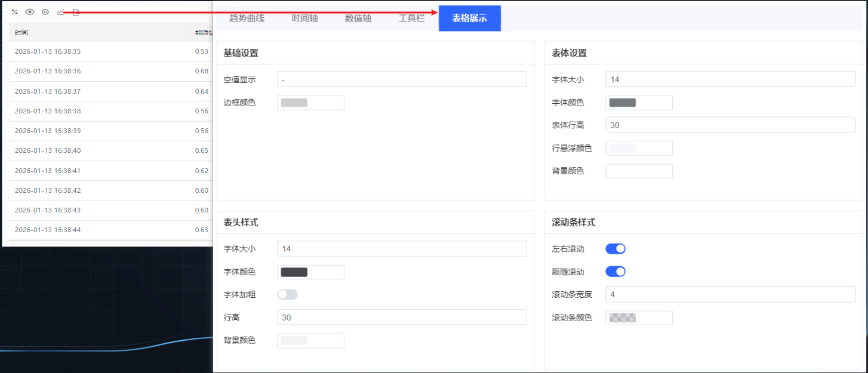Screen dimensions: 868x373
Task: Click the document export icon
Action: [x=76, y=12]
